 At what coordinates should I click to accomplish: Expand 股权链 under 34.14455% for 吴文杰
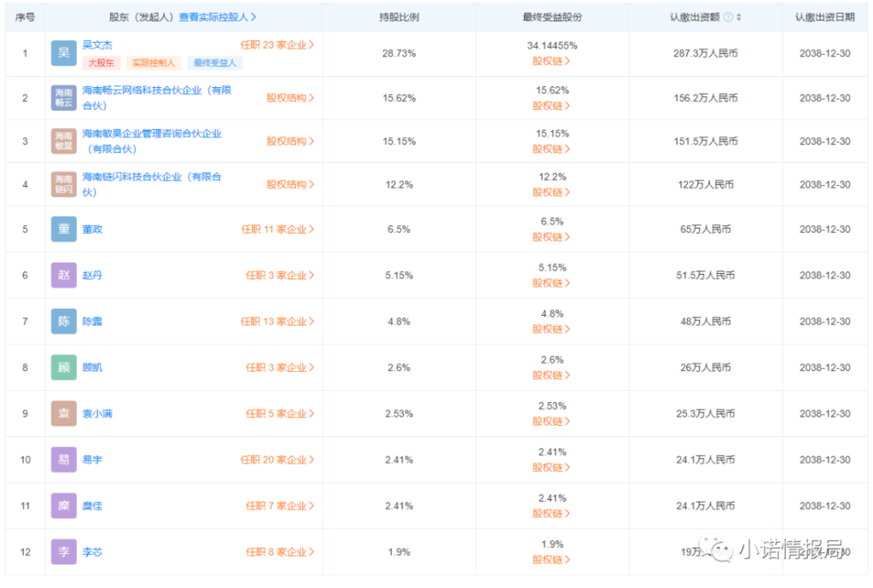(x=551, y=61)
